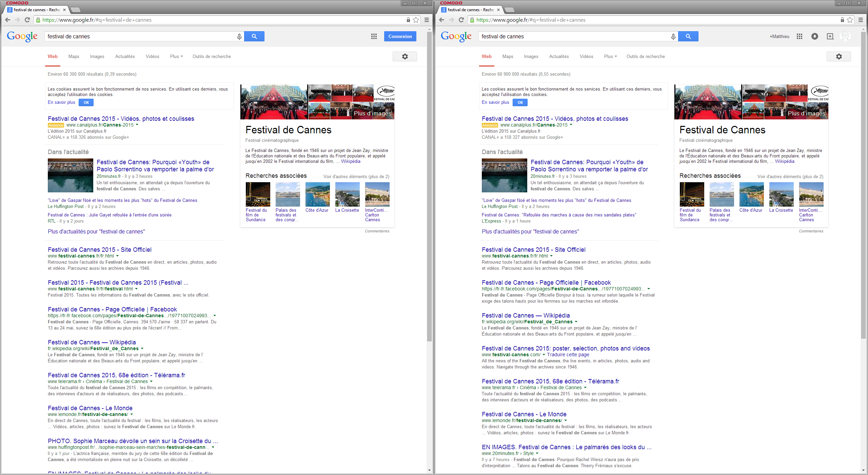This screenshot has width=868, height=475.
Task: Open Wikipédia link in left knowledge panel
Action: (351, 161)
